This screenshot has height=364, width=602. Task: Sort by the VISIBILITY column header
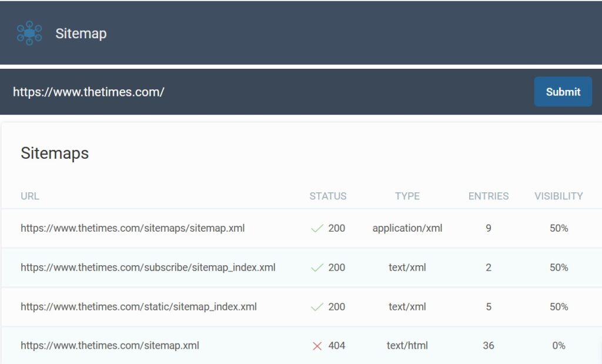pos(558,196)
